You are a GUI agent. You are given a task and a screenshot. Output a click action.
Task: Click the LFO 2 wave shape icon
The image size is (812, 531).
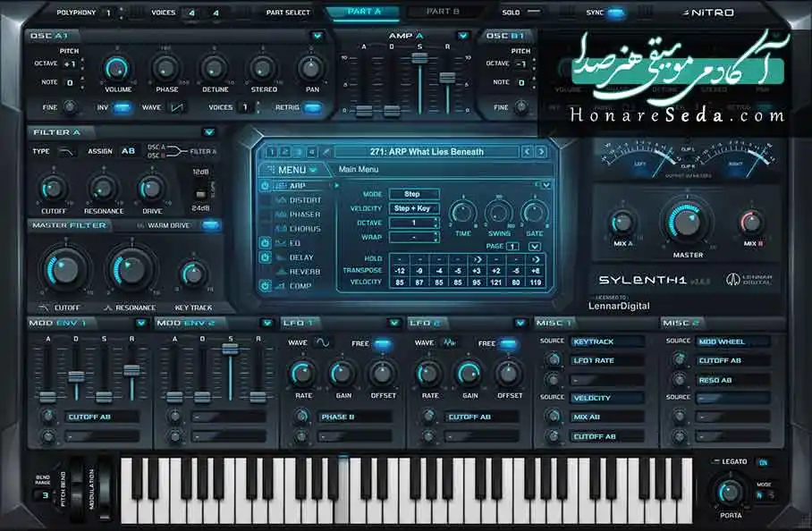[449, 342]
